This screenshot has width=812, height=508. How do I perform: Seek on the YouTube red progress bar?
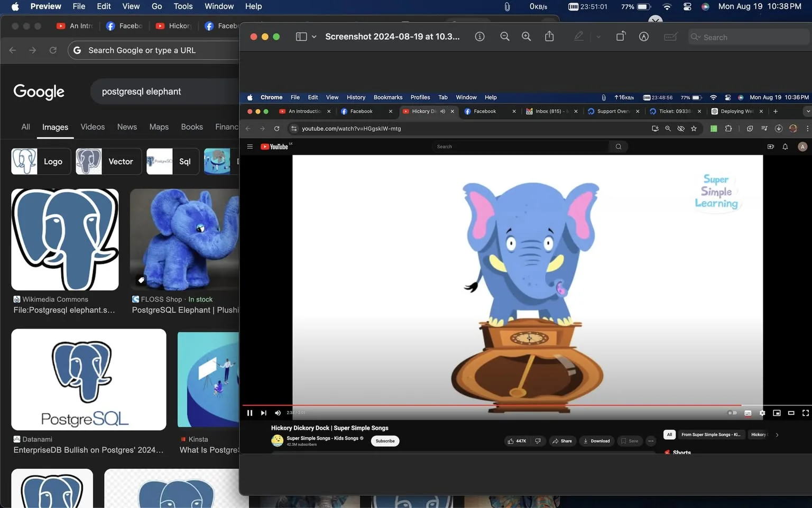point(492,405)
